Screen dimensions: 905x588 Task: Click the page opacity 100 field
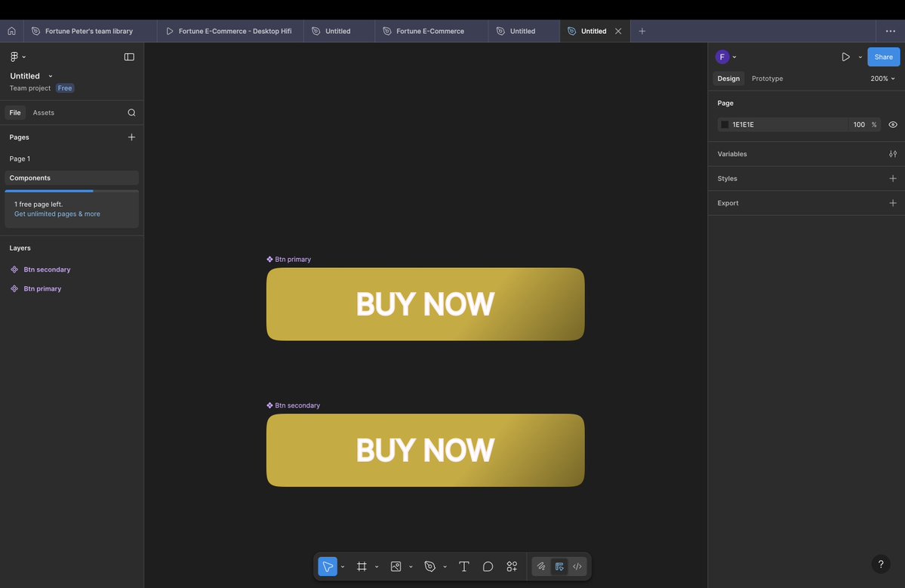click(x=860, y=125)
